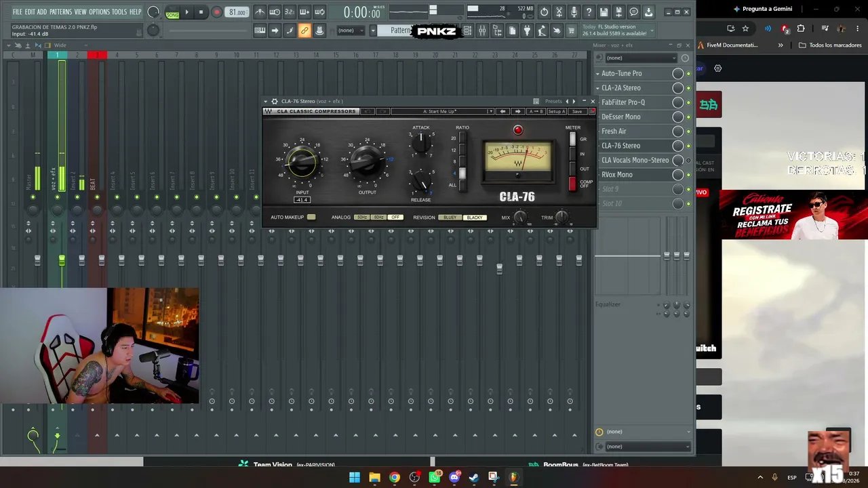Set meter to OUT
868x488 pixels.
[572, 169]
